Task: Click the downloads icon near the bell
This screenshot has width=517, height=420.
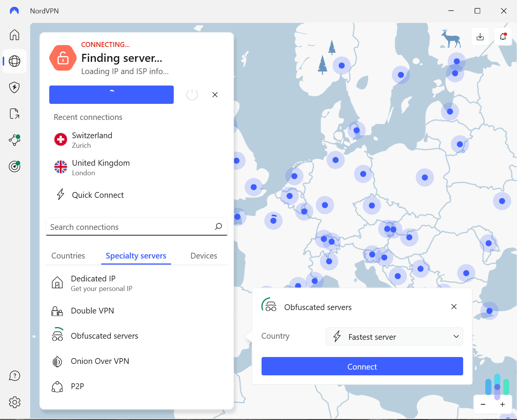Action: [480, 36]
